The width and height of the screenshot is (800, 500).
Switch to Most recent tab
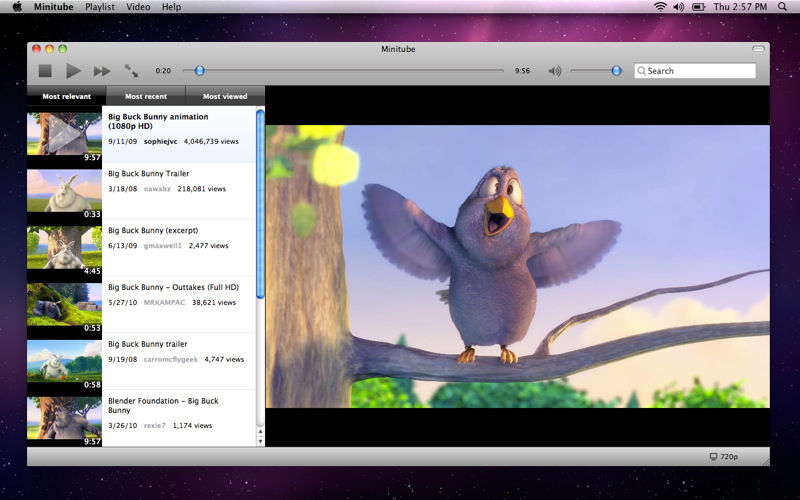[146, 96]
